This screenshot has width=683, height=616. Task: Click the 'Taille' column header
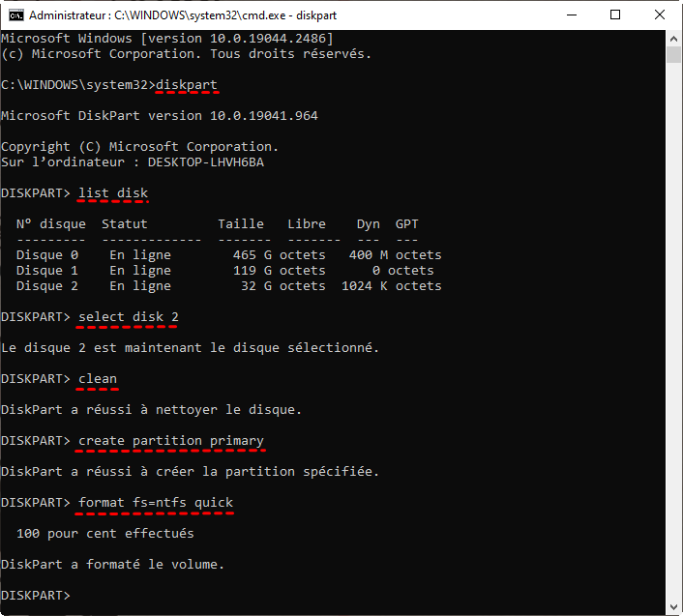coord(241,223)
